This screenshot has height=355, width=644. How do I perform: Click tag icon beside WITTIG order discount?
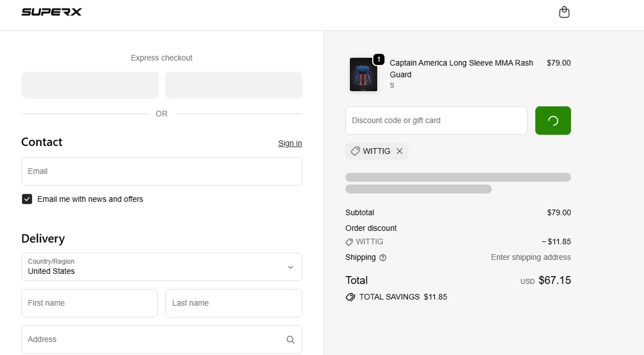(x=349, y=242)
